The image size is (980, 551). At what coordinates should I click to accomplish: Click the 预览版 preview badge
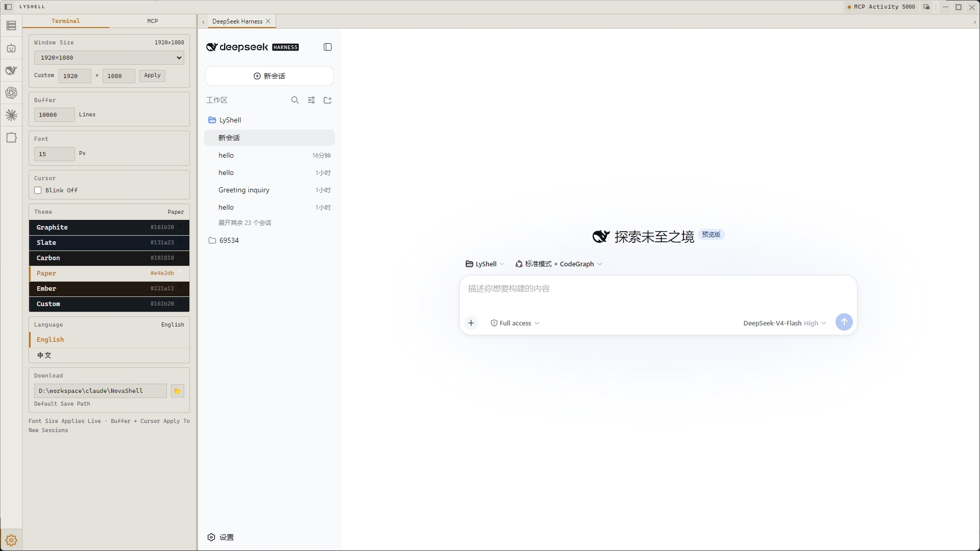(x=711, y=235)
